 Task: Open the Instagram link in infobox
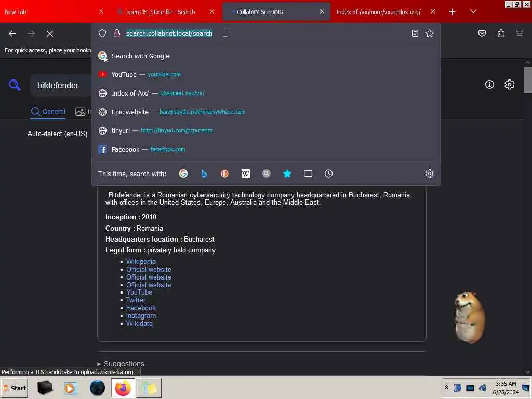[141, 315]
